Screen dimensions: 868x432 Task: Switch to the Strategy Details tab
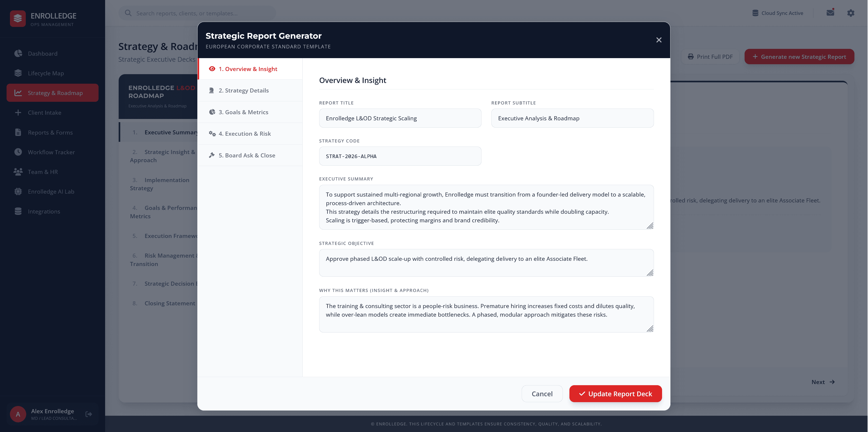point(243,90)
